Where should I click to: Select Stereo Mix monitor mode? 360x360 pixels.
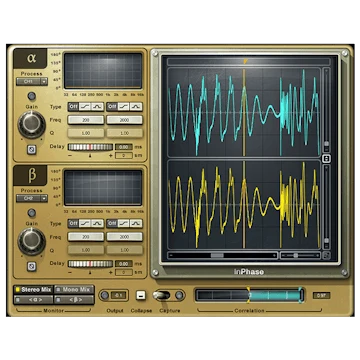tap(33, 290)
